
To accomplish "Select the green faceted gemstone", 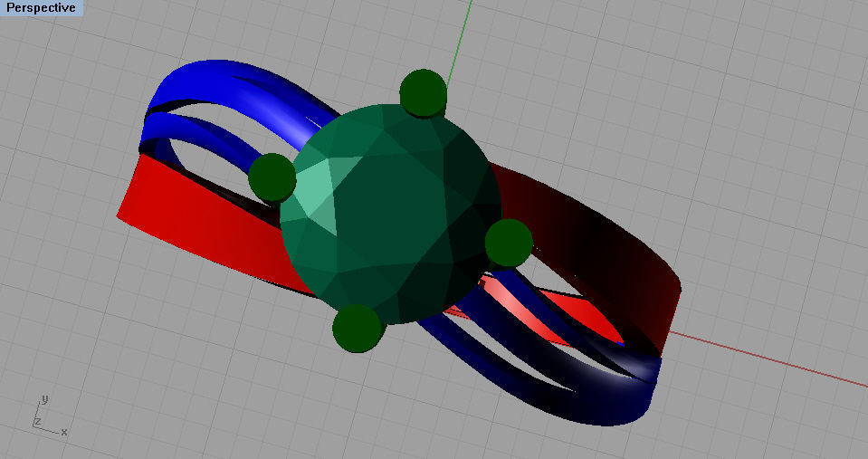I will pos(390,213).
